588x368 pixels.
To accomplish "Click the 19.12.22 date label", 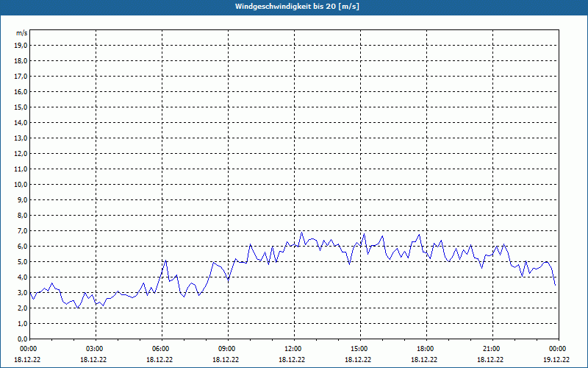I will pos(556,360).
